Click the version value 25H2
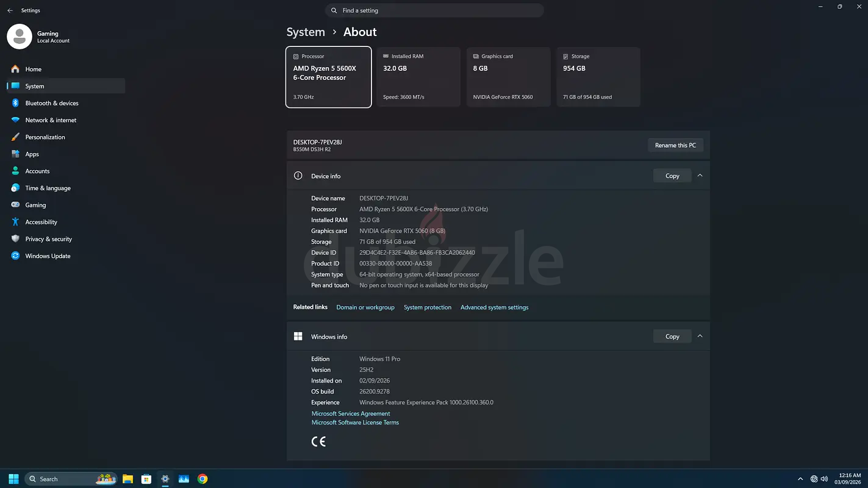Image resolution: width=868 pixels, height=488 pixels. click(367, 370)
